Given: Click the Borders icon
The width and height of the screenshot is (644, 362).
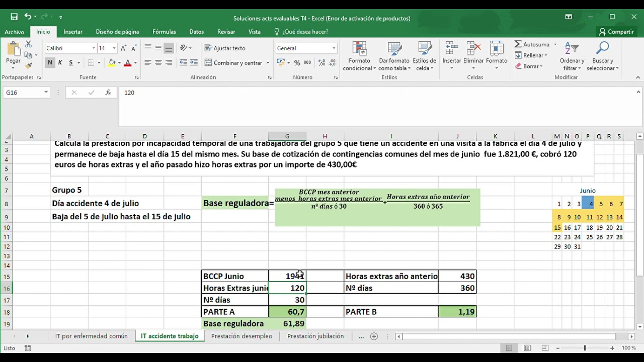Looking at the screenshot, I should 91,63.
